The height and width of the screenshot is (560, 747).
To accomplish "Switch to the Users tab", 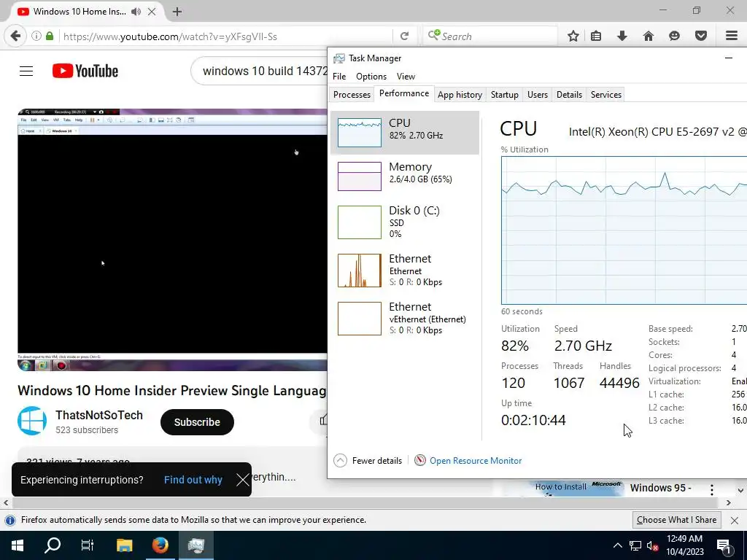I will 538,95.
